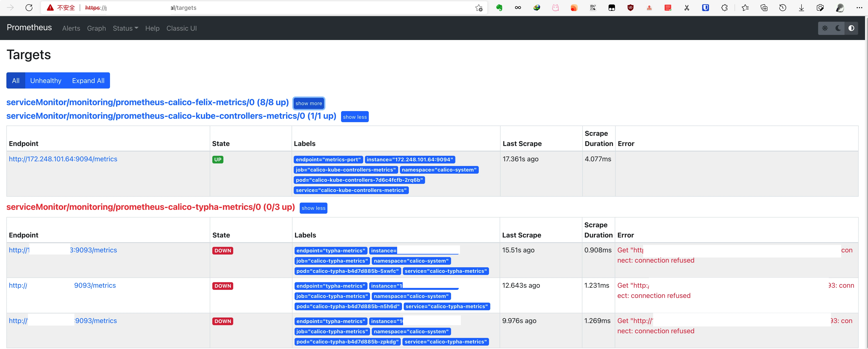Viewport: 868px width, 349px height.
Task: Expand felix-metrics targets with show more
Action: tap(308, 103)
